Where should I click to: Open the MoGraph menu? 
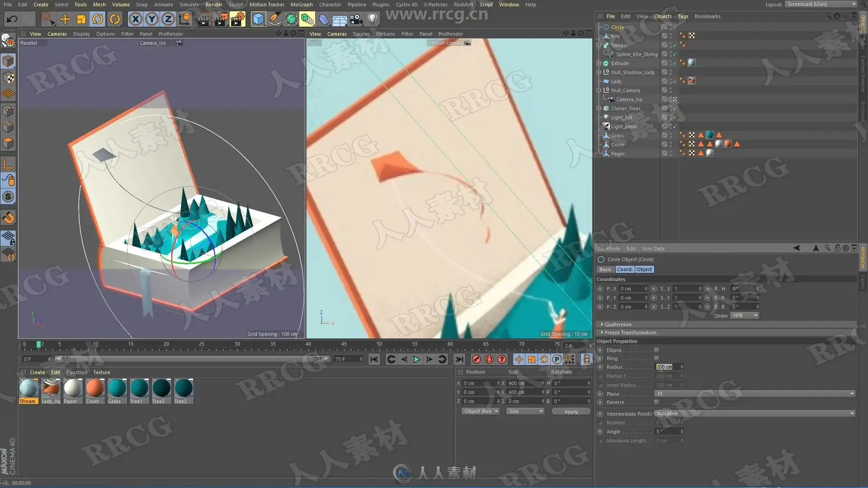pos(301,5)
